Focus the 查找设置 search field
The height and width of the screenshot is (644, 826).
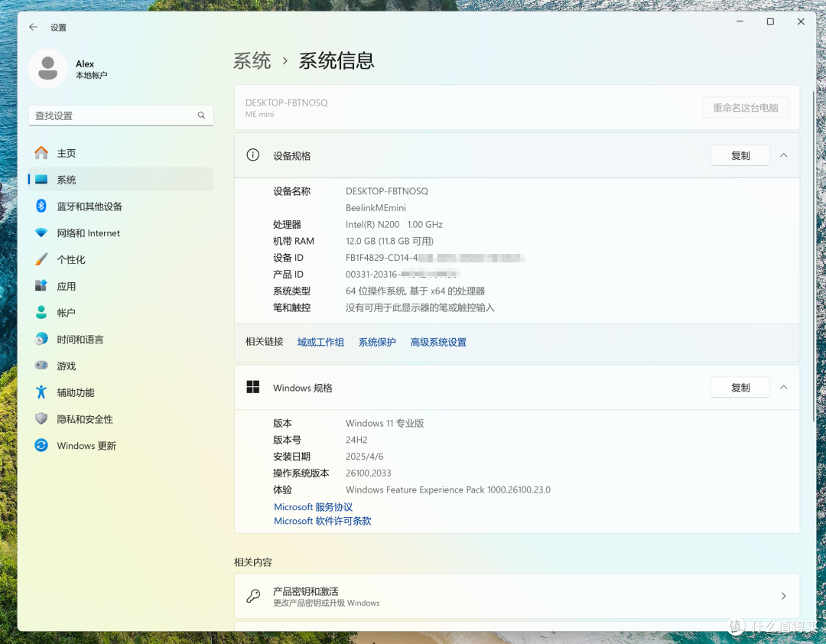point(121,115)
